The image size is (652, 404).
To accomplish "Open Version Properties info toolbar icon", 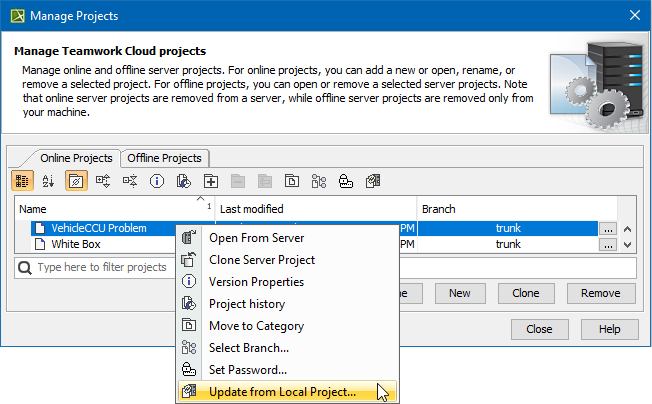I will click(x=157, y=181).
